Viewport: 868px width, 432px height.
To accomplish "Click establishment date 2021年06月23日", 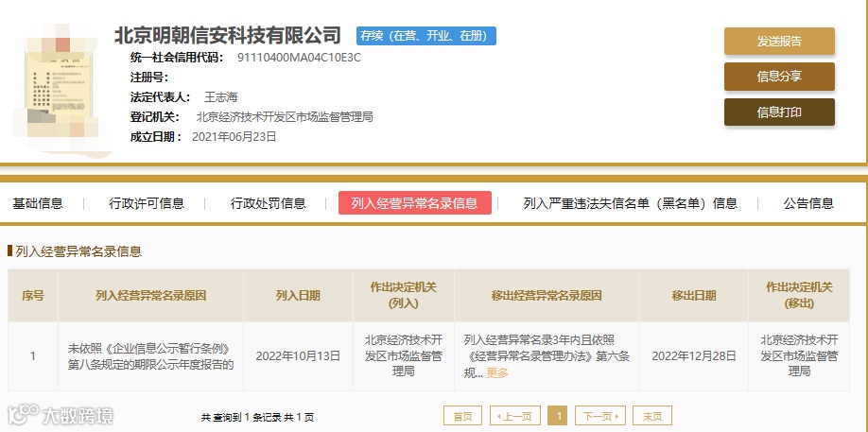I will (234, 137).
